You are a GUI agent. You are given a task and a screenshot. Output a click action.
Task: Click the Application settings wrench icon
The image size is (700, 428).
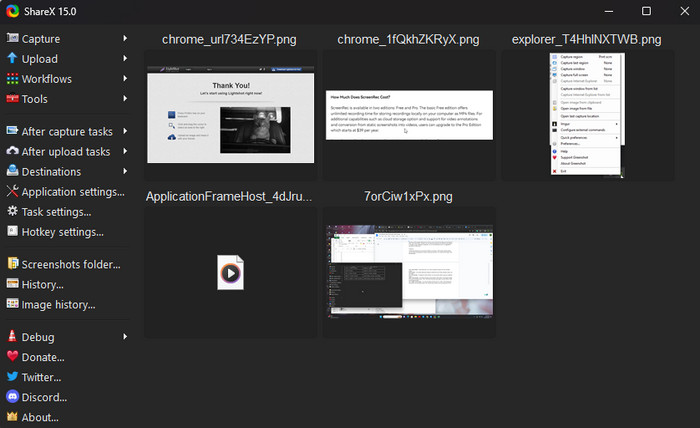(x=12, y=191)
